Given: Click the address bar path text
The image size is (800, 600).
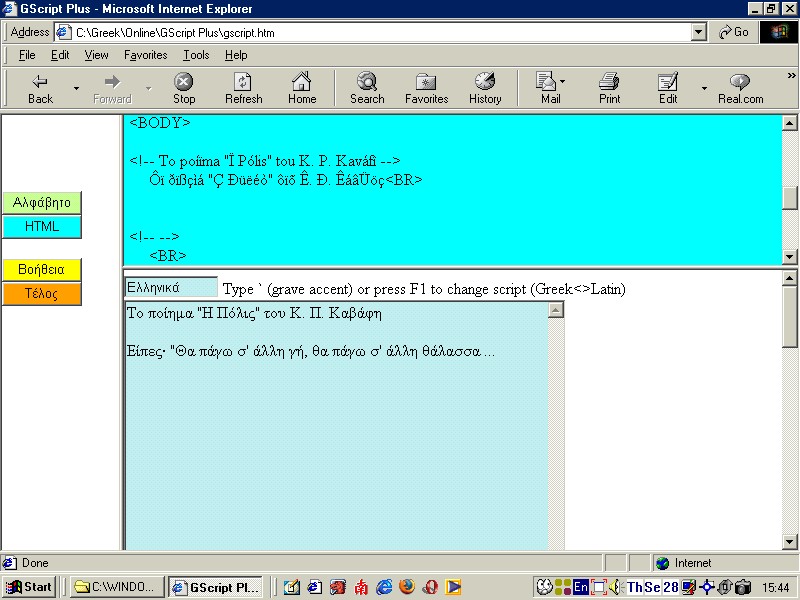Looking at the screenshot, I should (x=175, y=33).
